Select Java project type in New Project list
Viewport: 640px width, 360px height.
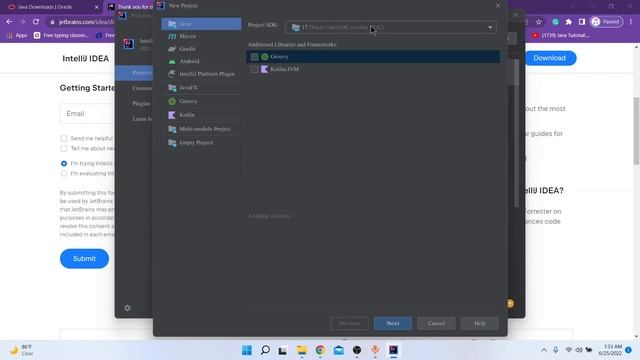(201, 24)
